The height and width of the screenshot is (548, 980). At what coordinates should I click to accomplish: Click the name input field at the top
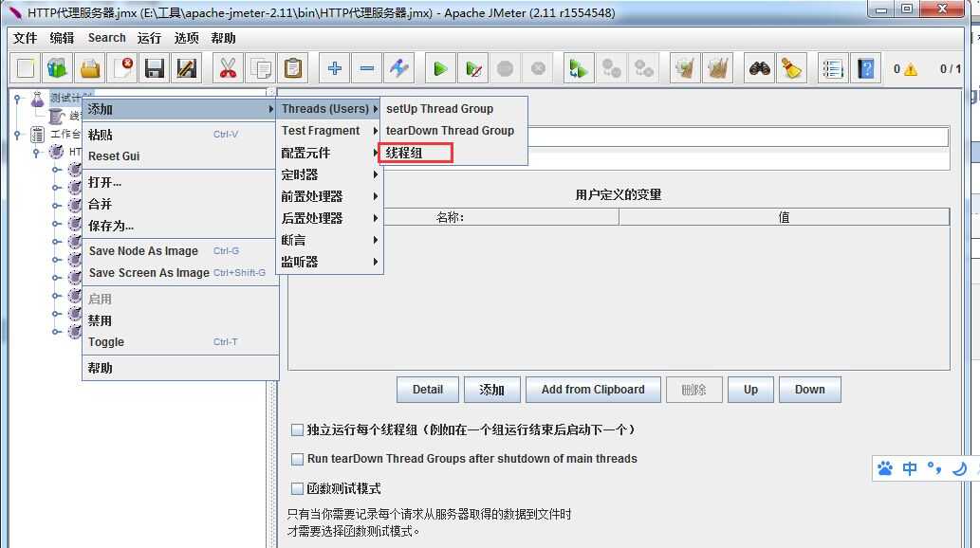[738, 137]
